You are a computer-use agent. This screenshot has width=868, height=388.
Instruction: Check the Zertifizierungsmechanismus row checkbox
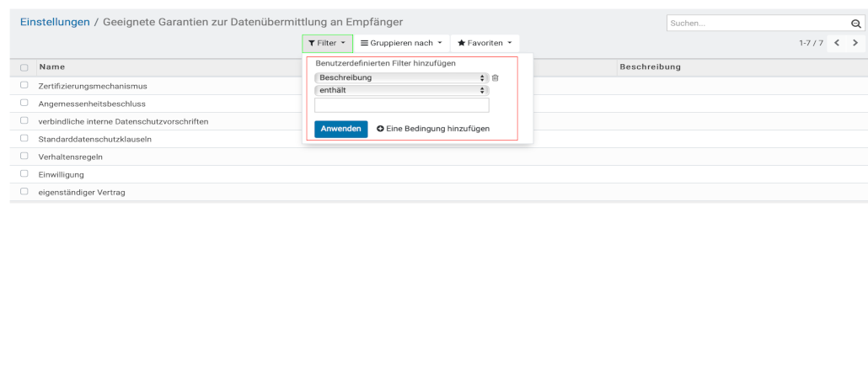(24, 86)
